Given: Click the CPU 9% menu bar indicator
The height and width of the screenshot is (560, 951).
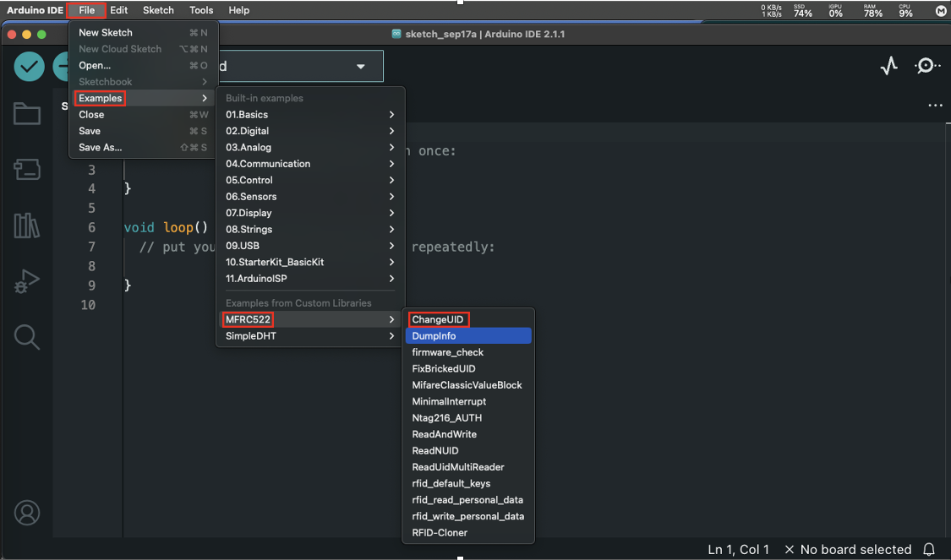Looking at the screenshot, I should tap(905, 10).
